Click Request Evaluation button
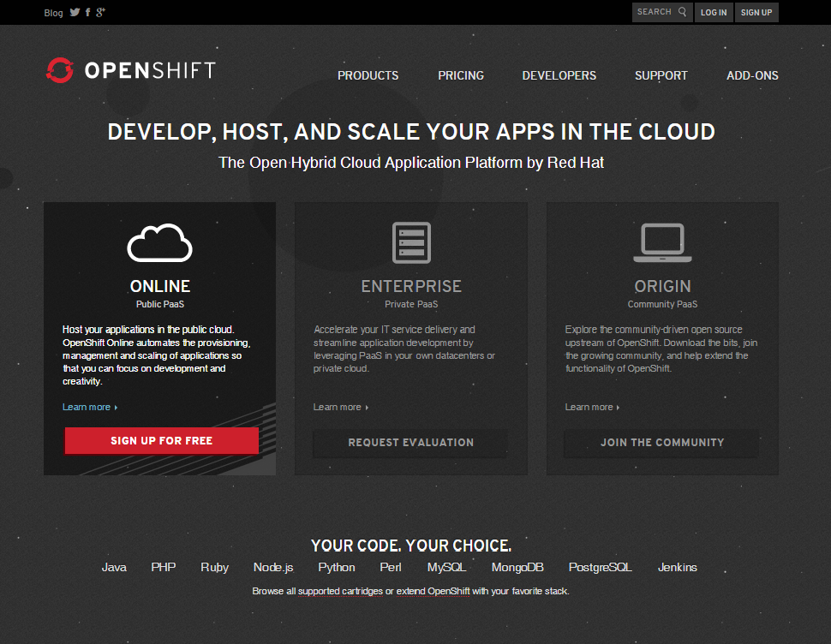 [x=410, y=442]
